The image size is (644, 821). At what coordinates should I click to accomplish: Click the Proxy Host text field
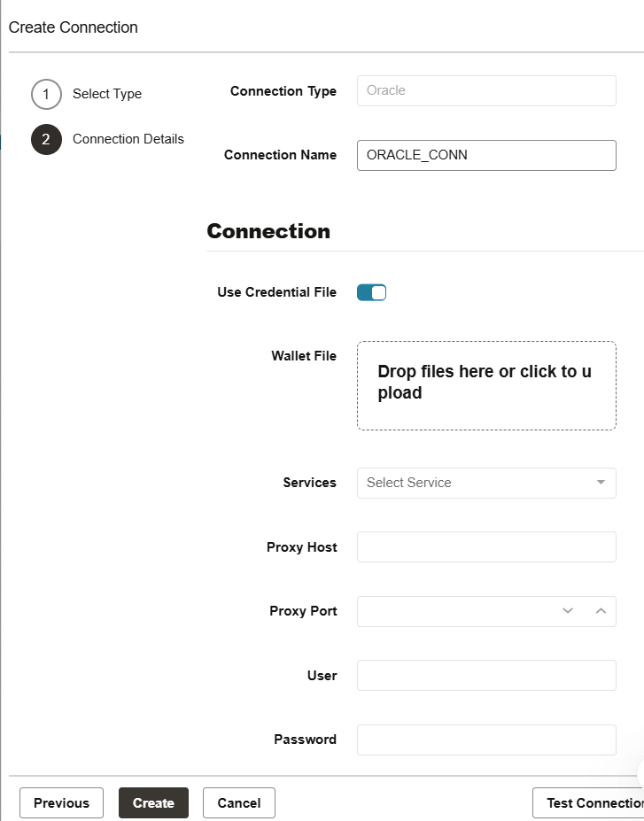click(x=486, y=547)
